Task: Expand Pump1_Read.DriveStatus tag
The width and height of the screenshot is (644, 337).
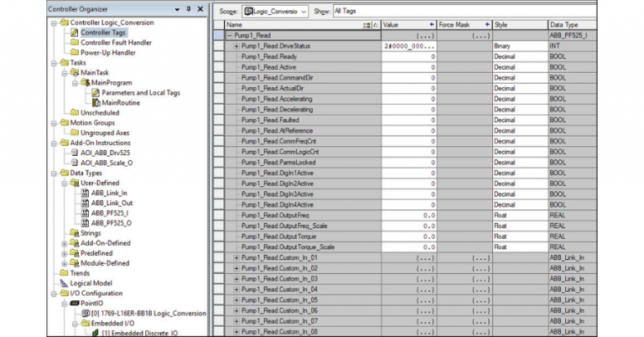Action: pyautogui.click(x=237, y=46)
